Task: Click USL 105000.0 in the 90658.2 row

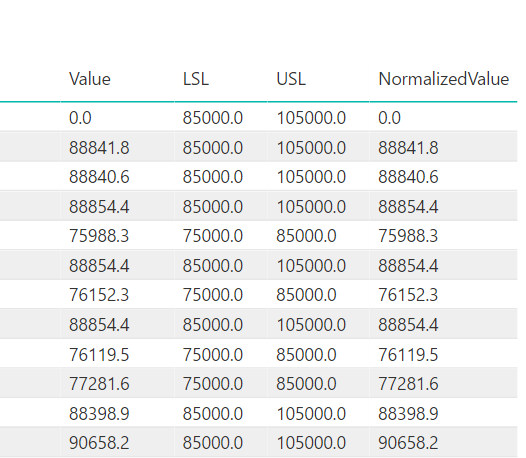Action: pyautogui.click(x=311, y=443)
